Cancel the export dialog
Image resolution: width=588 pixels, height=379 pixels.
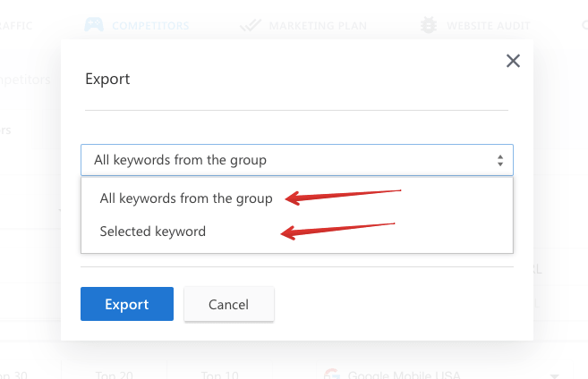coord(229,304)
